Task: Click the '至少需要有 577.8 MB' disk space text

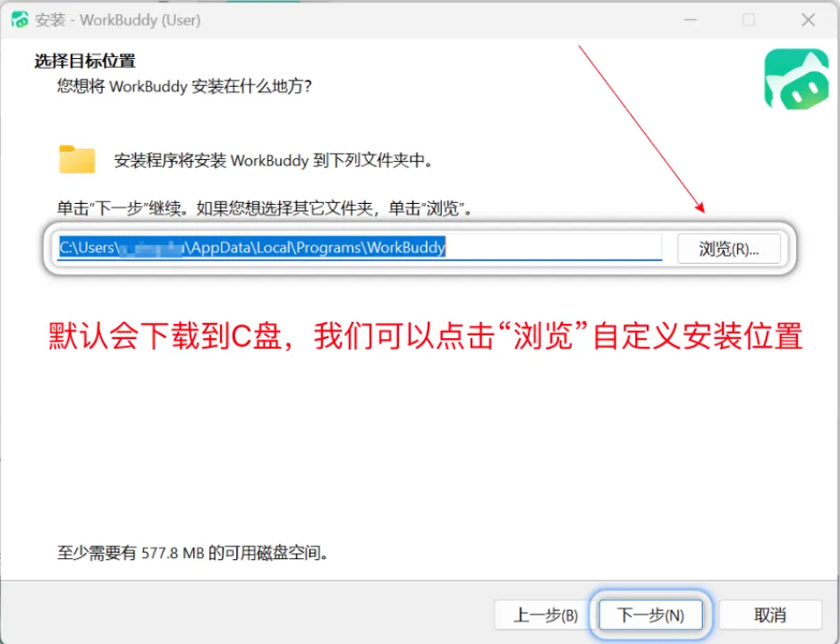Action: 192,553
